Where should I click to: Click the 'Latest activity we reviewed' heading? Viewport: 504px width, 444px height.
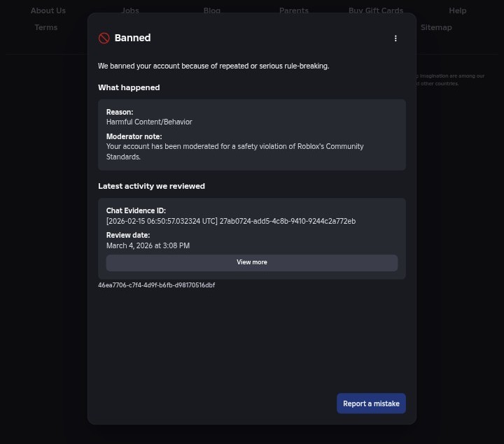[x=151, y=186]
